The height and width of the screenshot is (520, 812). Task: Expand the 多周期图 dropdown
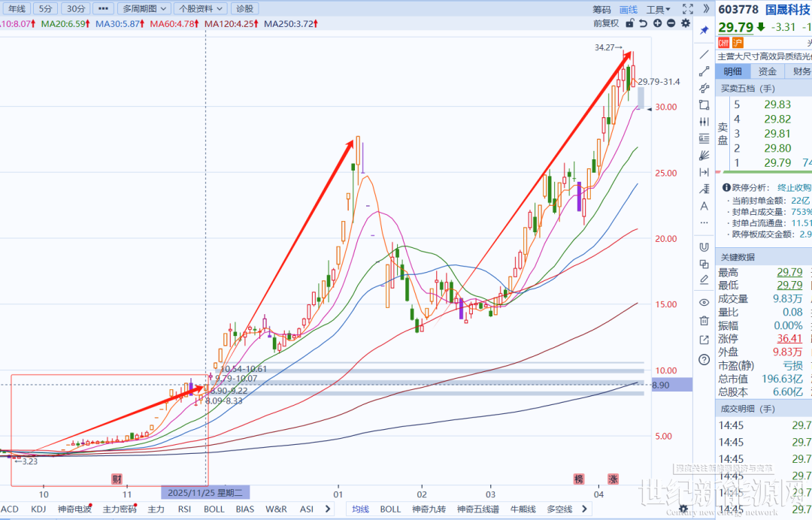coord(144,9)
